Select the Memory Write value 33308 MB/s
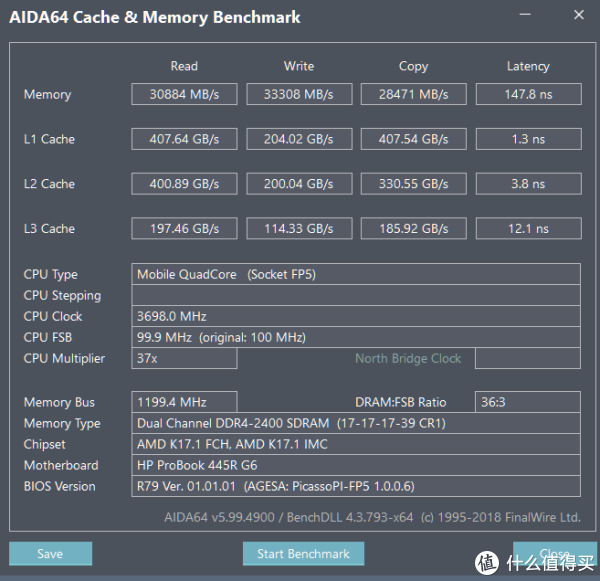The height and width of the screenshot is (581, 600). pos(299,94)
